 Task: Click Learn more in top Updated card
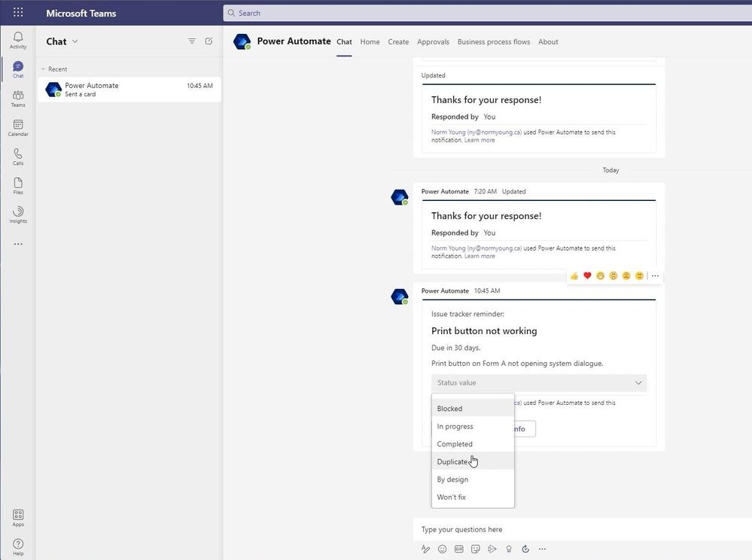pyautogui.click(x=479, y=140)
